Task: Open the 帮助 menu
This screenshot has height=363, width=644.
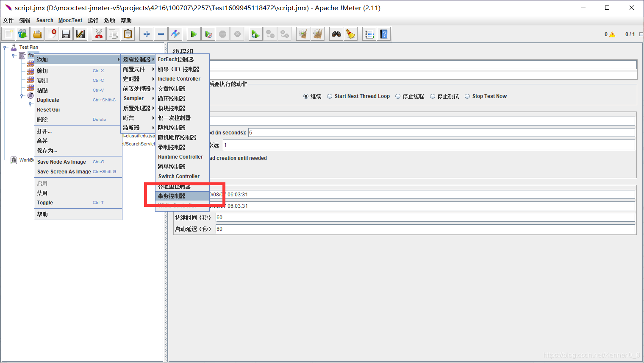Action: coord(126,20)
